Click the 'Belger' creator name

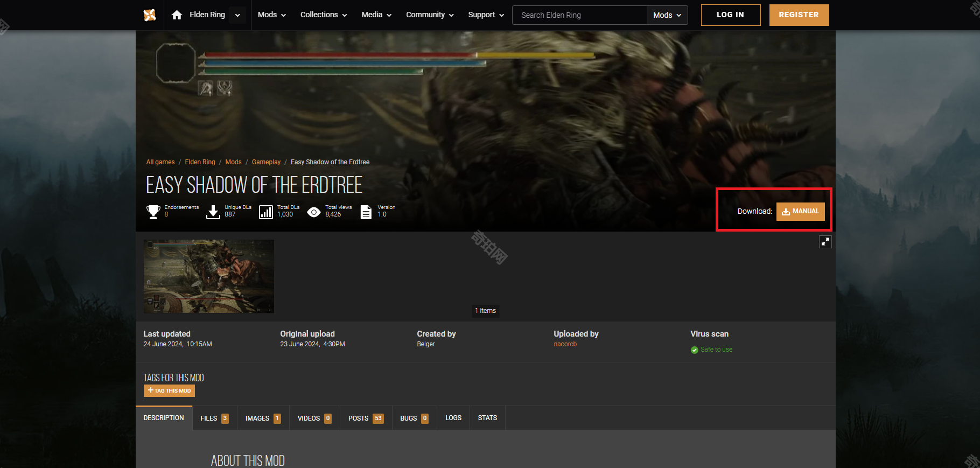[426, 344]
